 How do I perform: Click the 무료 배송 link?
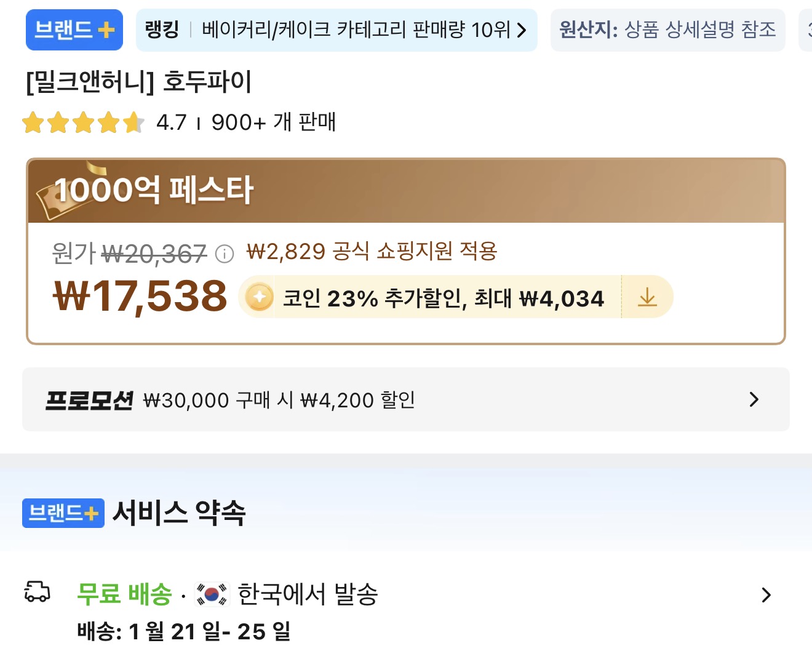(123, 594)
